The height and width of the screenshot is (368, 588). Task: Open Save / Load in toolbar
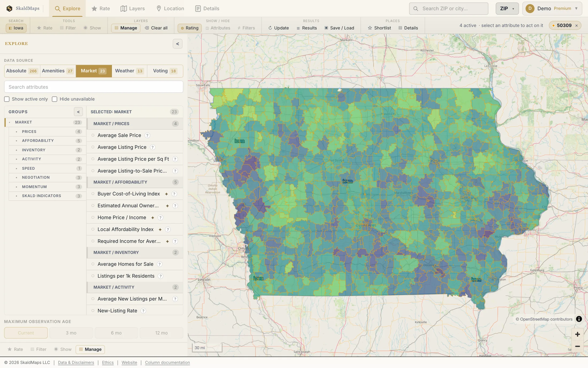coord(339,28)
